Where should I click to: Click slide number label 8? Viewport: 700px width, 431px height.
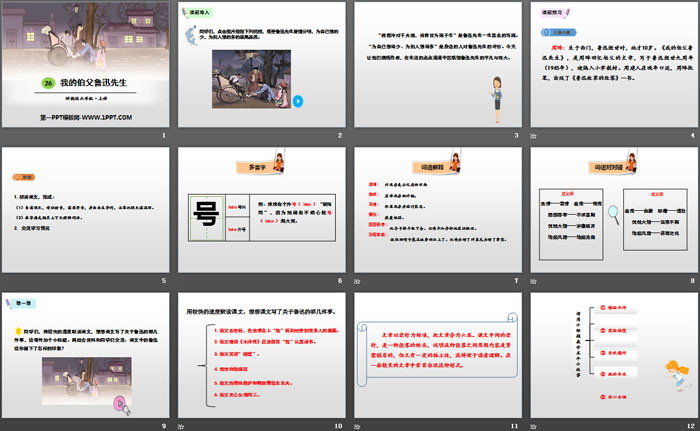693,280
